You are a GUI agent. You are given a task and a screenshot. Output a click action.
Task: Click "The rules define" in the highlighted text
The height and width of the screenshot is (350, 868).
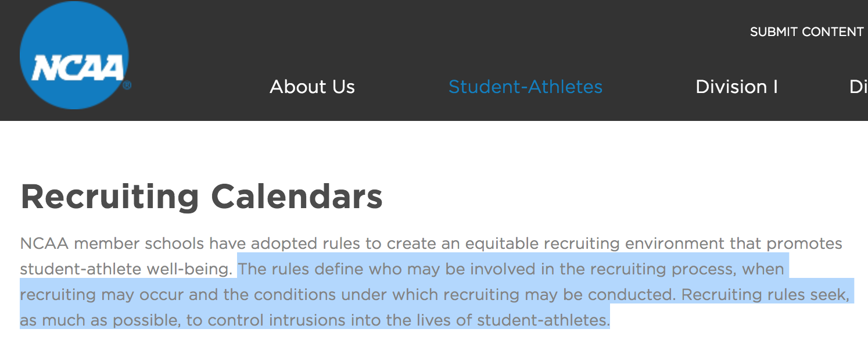[296, 269]
